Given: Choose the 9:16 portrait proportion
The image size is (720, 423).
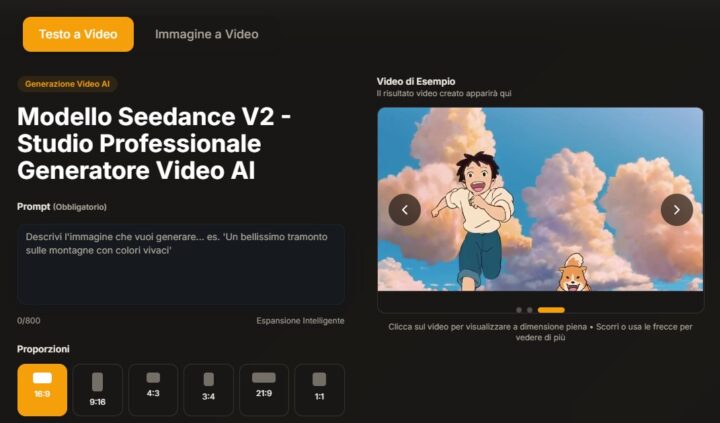Looking at the screenshot, I should [x=97, y=390].
